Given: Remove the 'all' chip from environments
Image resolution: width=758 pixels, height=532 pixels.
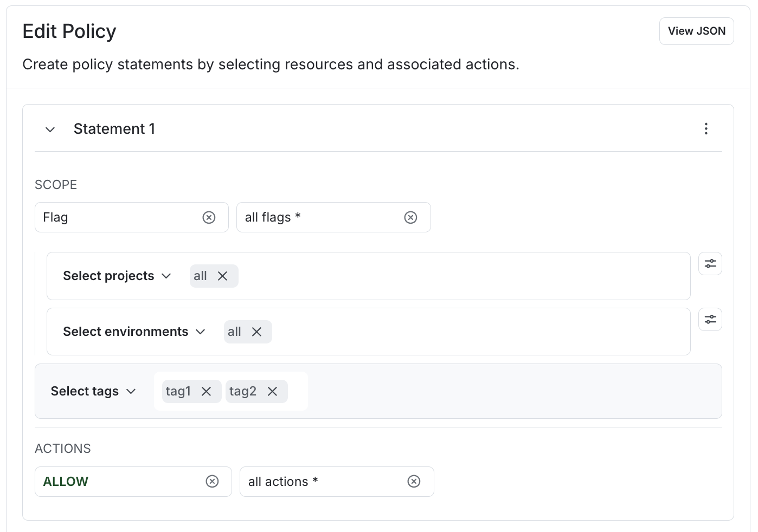Looking at the screenshot, I should coord(256,332).
